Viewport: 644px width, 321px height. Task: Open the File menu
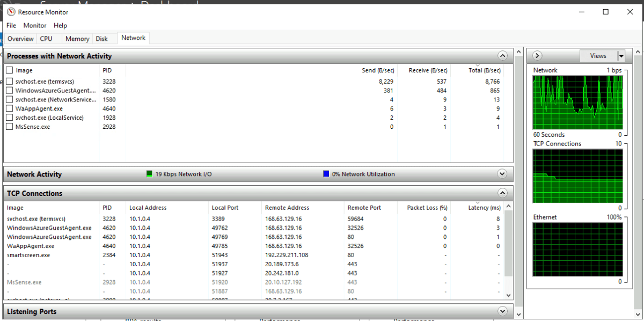(x=11, y=25)
